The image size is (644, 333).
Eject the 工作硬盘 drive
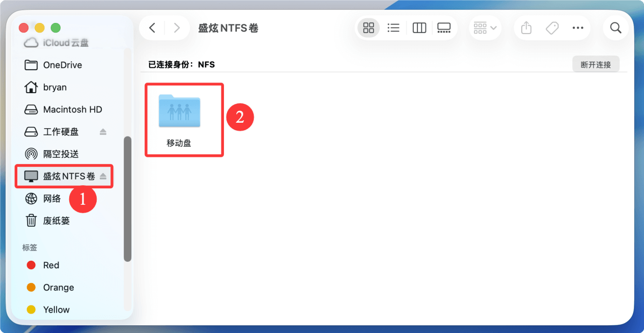pyautogui.click(x=103, y=131)
